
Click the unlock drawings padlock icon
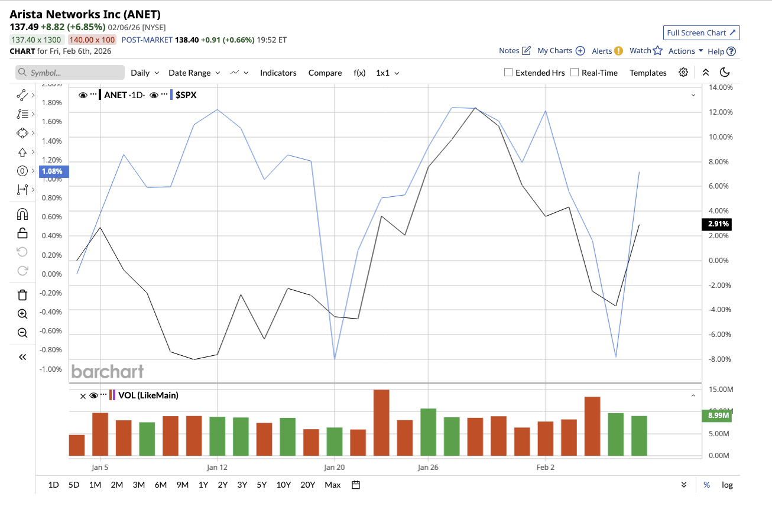pos(22,233)
